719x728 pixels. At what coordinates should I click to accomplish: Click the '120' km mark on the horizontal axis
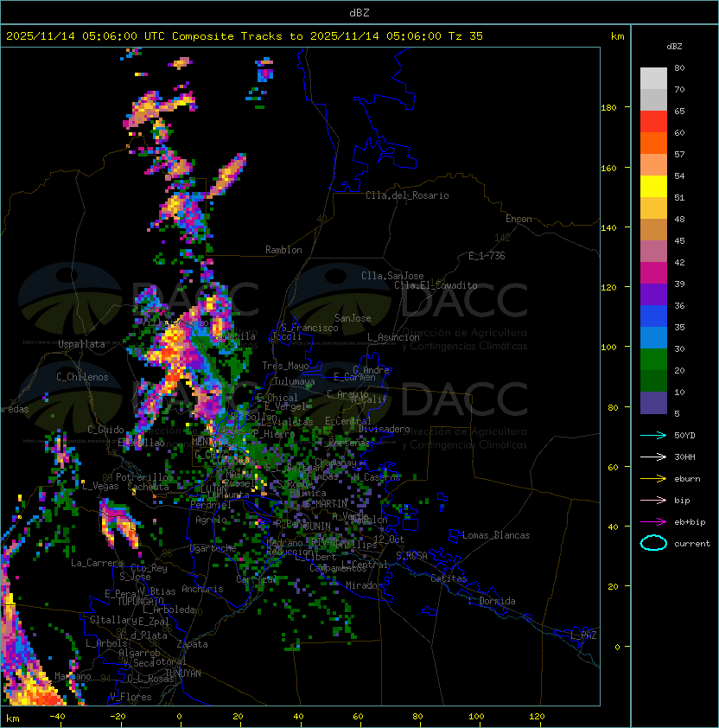[537, 717]
